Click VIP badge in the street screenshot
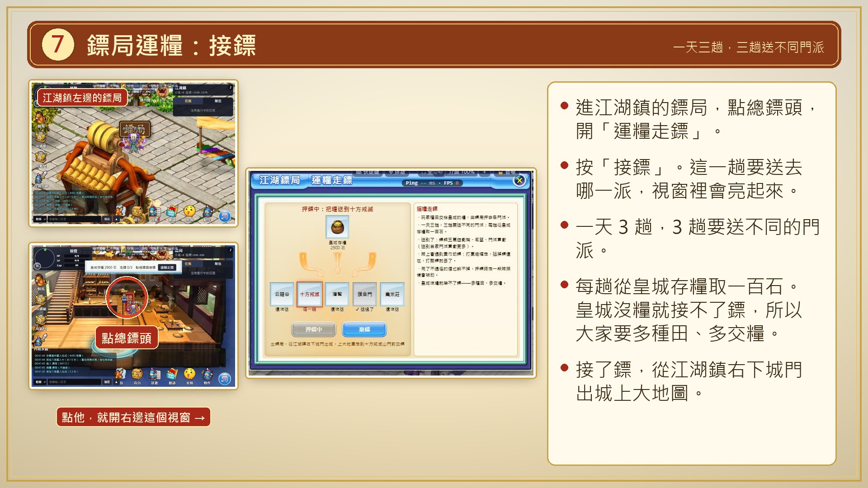This screenshot has width=868, height=488. [x=163, y=93]
